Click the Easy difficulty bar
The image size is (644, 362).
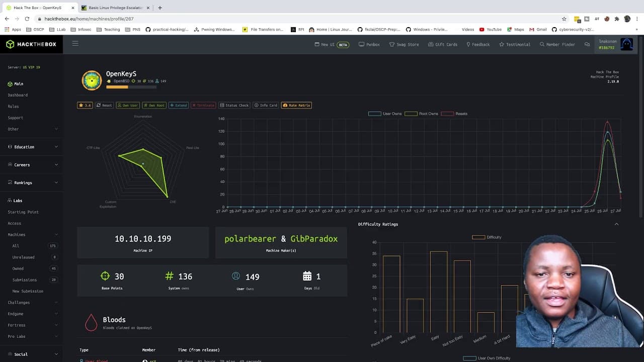coord(439,292)
